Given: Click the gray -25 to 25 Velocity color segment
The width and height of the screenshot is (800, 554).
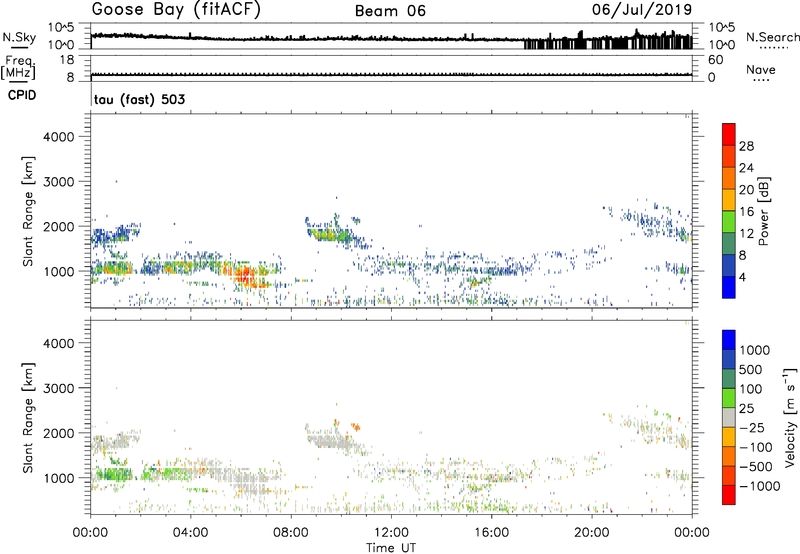Looking at the screenshot, I should [729, 417].
